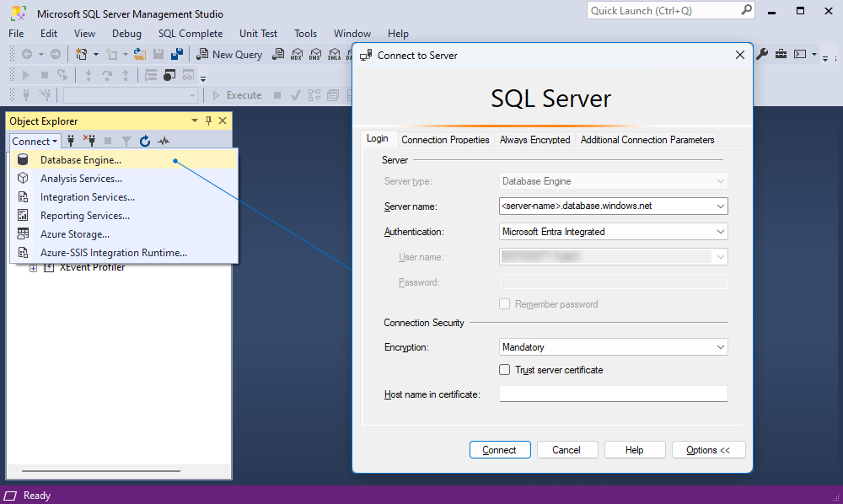The height and width of the screenshot is (504, 843).
Task: Open the SQL Complete menu
Action: pyautogui.click(x=191, y=34)
